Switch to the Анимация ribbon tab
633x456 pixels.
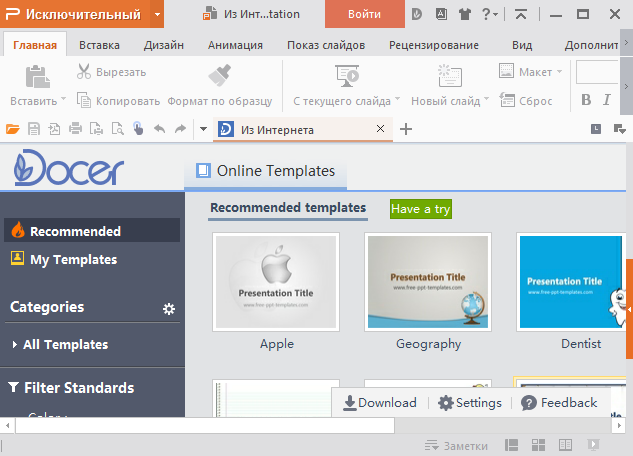(x=235, y=45)
